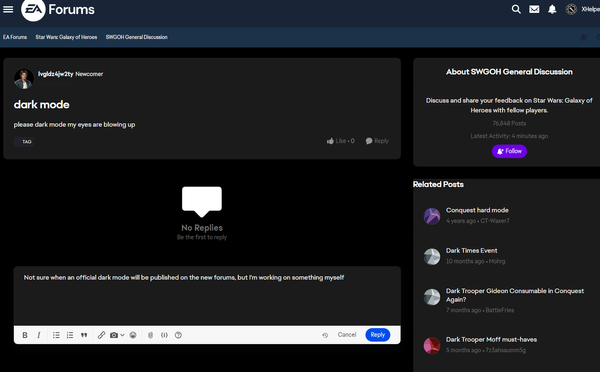The width and height of the screenshot is (600, 372).
Task: Click the editor history restore icon
Action: pos(325,335)
